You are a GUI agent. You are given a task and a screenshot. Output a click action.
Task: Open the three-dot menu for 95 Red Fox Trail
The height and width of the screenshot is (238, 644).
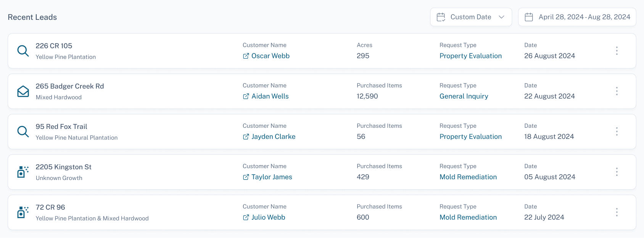617,132
